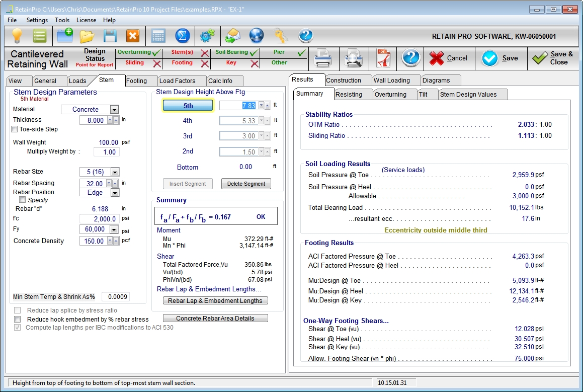Expand the Fy dropdown

pyautogui.click(x=115, y=229)
